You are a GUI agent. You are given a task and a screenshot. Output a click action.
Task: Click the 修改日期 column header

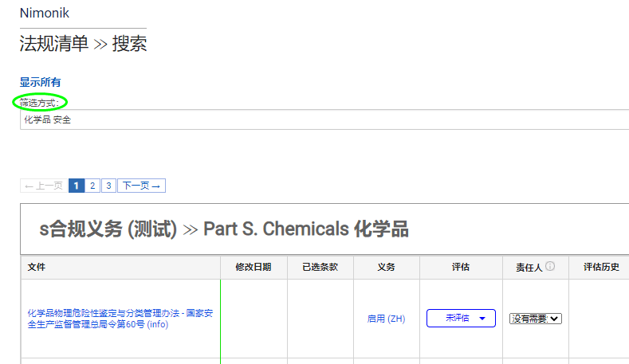pos(253,268)
